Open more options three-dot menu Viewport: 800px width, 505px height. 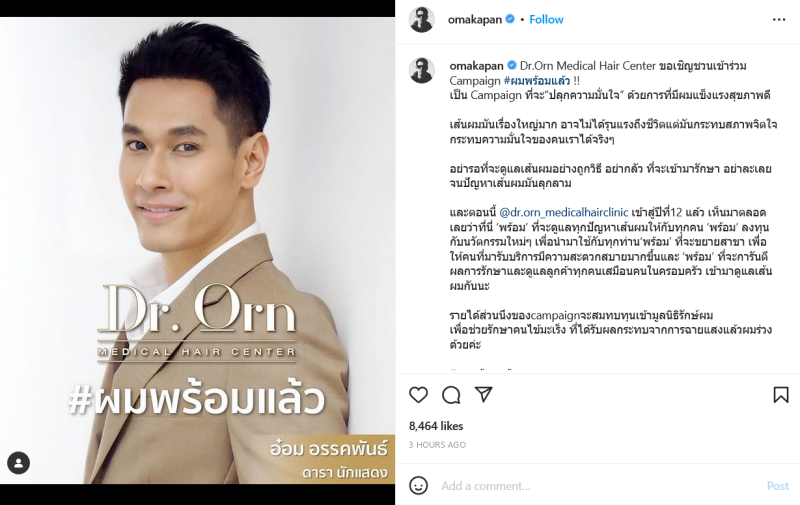779,19
